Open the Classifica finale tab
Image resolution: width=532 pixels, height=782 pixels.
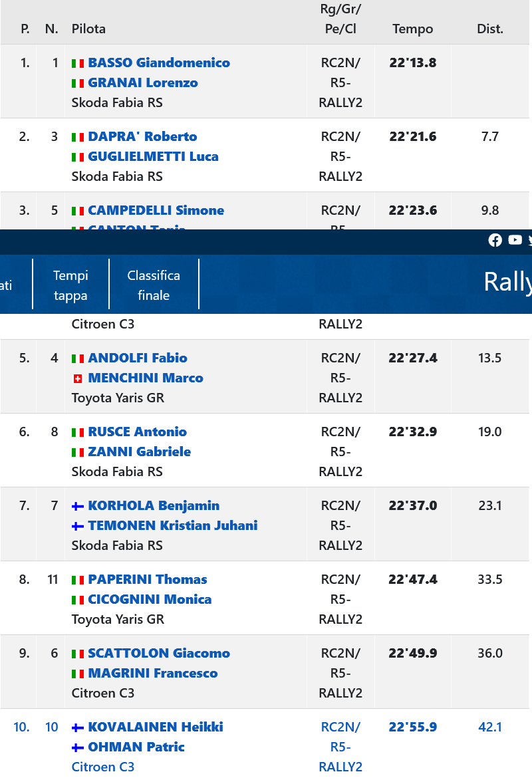154,285
